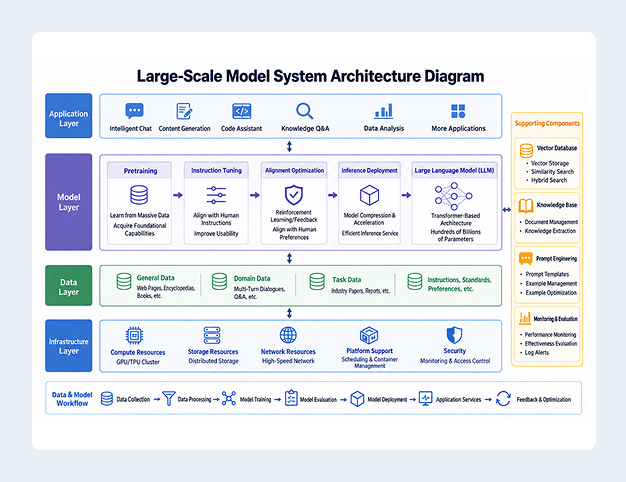Select the Data Layer green block

click(x=69, y=286)
